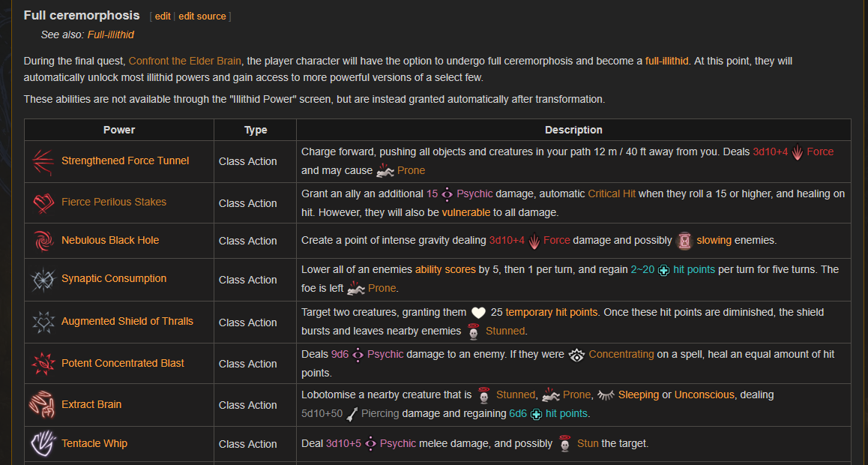Viewport: 868px width, 465px height.
Task: Click the Sleeping link in Extract Brain row
Action: pyautogui.click(x=639, y=395)
